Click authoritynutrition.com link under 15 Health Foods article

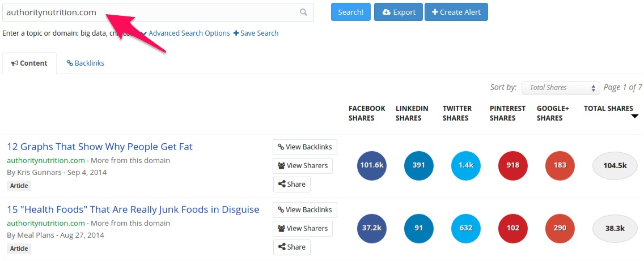coord(46,224)
